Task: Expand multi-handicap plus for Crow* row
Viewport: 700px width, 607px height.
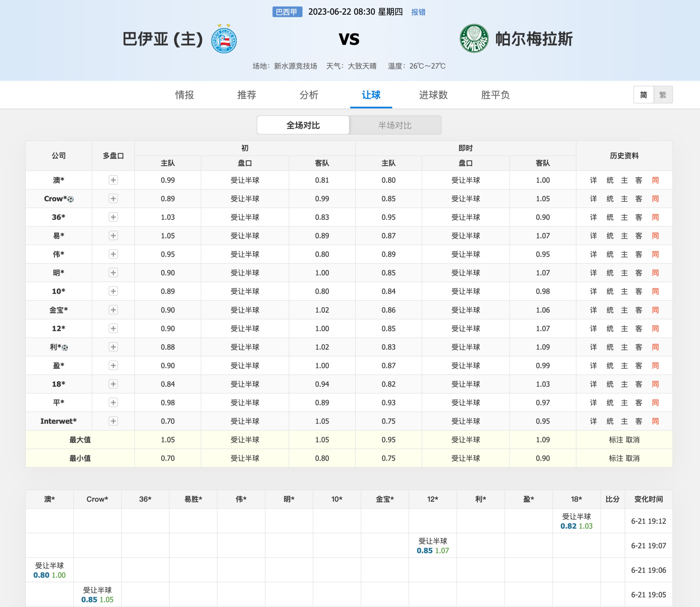Action: click(x=113, y=199)
